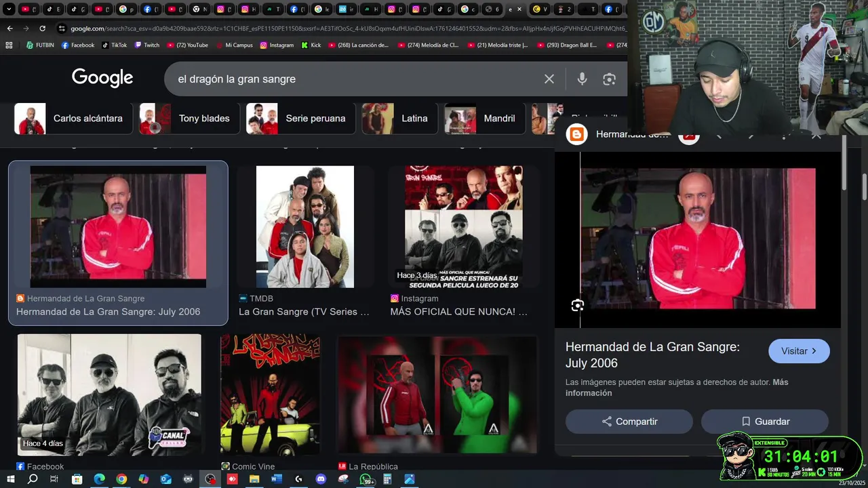This screenshot has height=488, width=868.
Task: Open the Mi Campus bookmark
Action: tap(234, 45)
